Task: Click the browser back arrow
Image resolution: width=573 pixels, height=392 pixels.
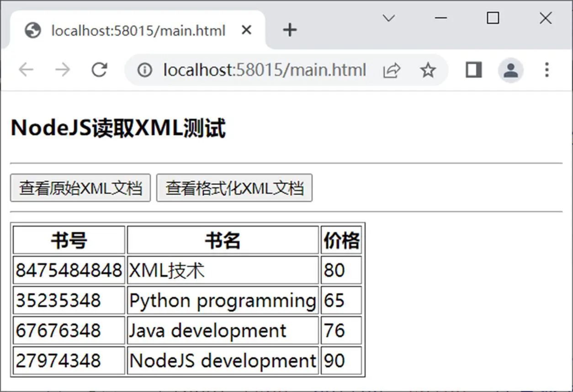Action: coord(26,70)
